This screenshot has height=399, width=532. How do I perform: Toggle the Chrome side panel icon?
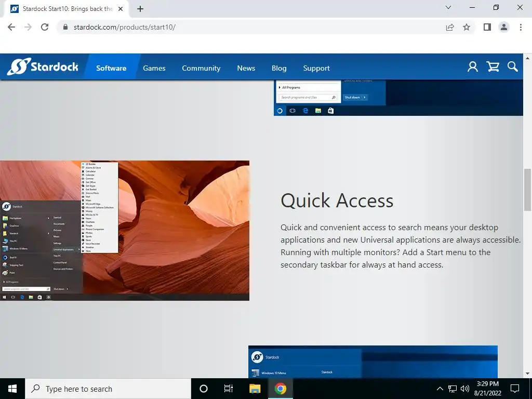[x=487, y=27]
